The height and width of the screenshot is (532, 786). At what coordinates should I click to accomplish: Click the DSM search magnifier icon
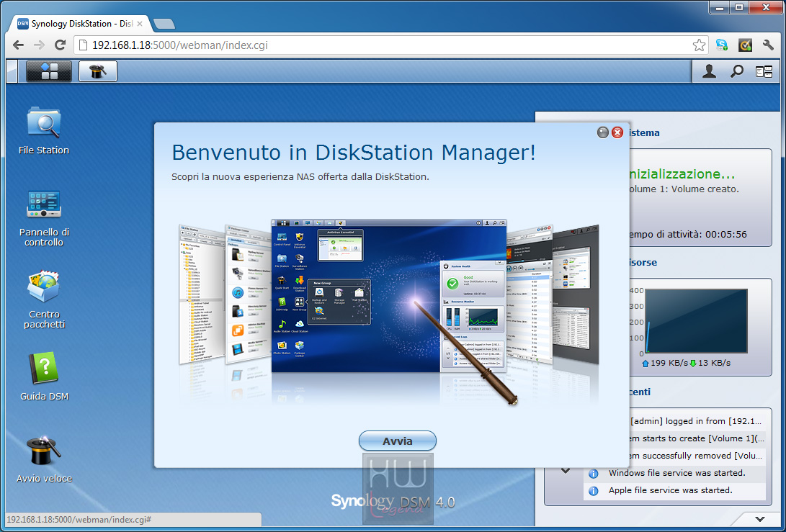(x=736, y=71)
